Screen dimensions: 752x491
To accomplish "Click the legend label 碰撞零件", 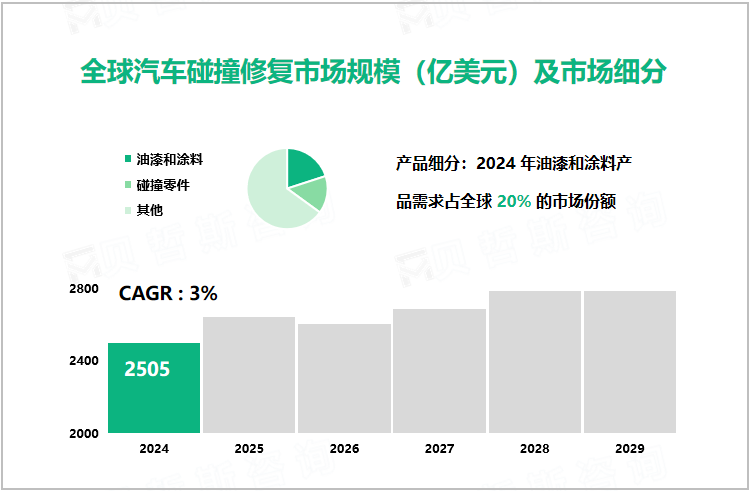I will pos(163,185).
